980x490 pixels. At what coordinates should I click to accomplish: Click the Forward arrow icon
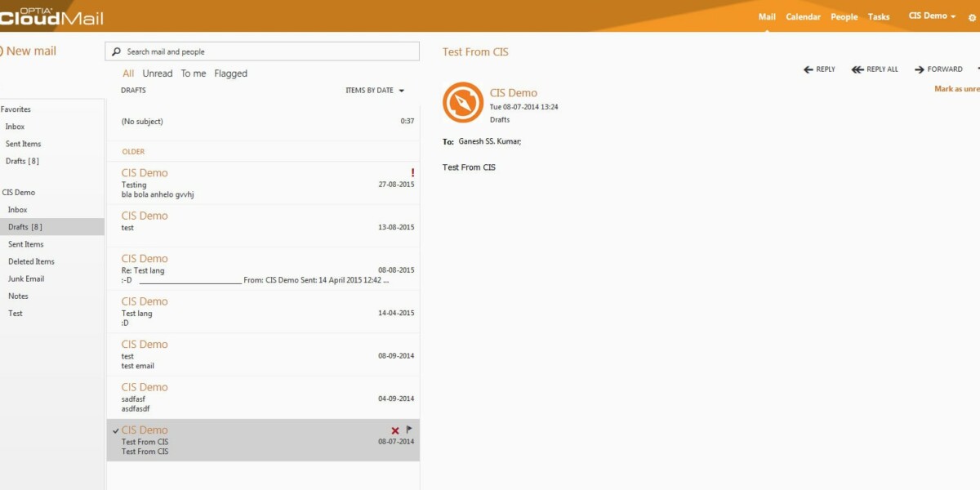click(x=920, y=69)
